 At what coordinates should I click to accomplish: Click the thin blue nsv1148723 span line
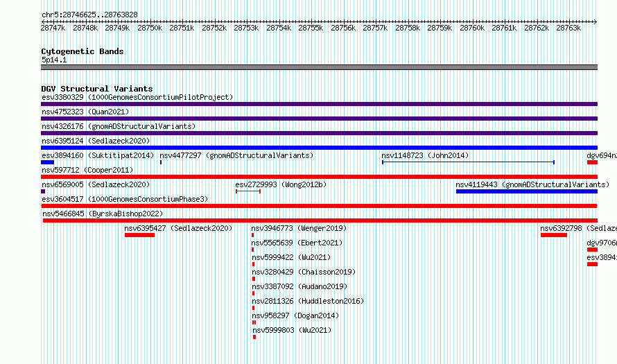(x=468, y=162)
